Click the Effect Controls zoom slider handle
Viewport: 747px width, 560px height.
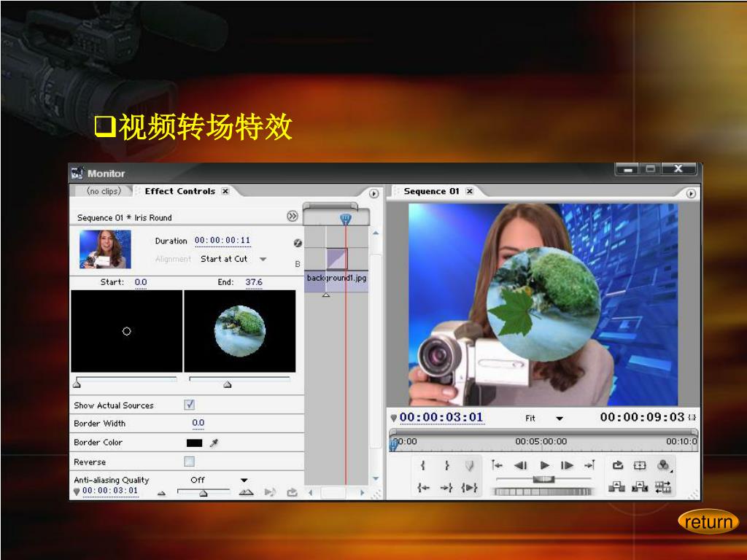(204, 494)
